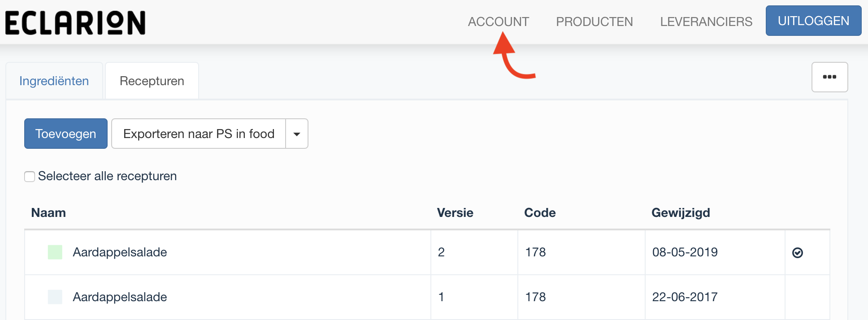Click the Code column header
This screenshot has width=868, height=320.
click(x=539, y=213)
